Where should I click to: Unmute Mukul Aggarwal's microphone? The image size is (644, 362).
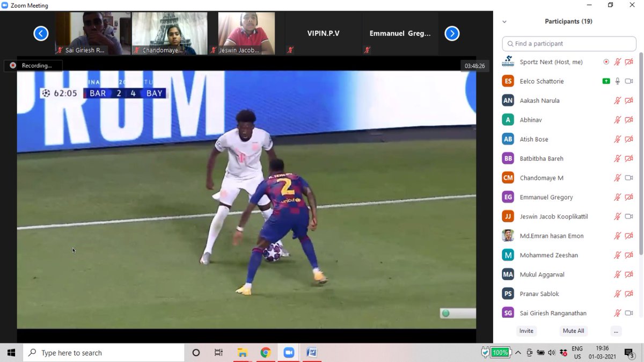[618, 274]
